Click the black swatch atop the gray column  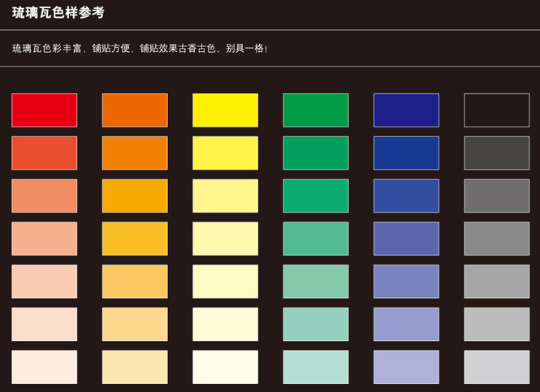tap(496, 110)
